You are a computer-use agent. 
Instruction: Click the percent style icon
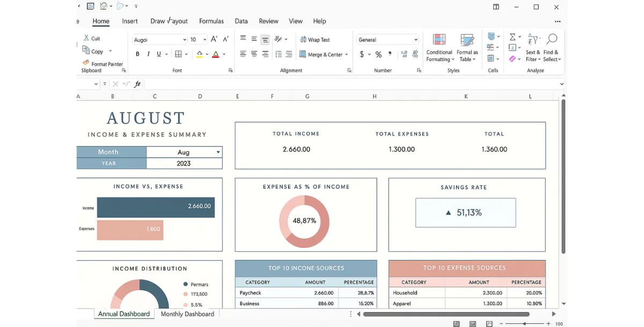tap(378, 54)
